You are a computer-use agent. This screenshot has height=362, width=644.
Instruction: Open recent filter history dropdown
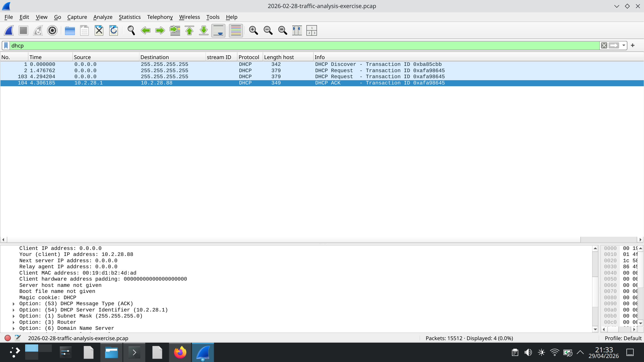[x=624, y=46]
